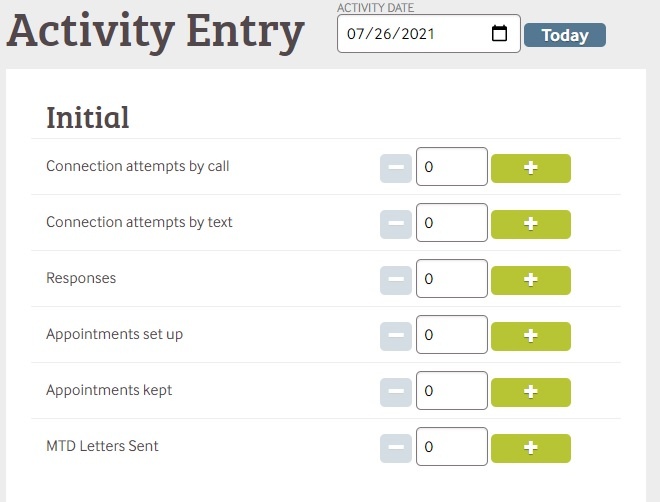Select the Responses number input

tap(451, 280)
